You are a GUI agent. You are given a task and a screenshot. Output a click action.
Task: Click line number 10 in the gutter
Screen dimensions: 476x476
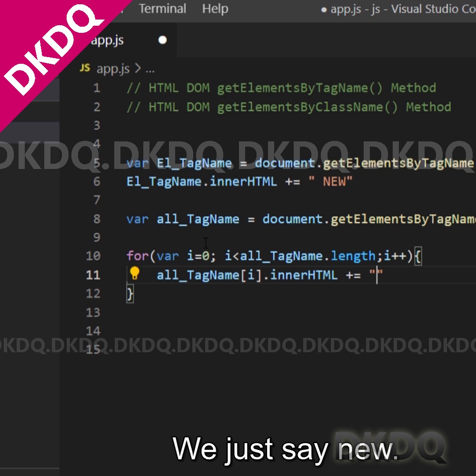[x=93, y=256]
